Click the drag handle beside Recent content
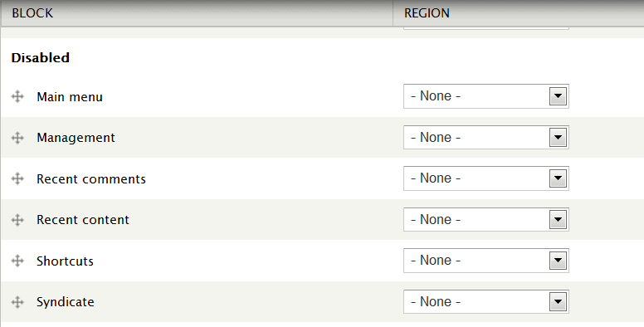Viewport: 644px width, 327px height. (x=17, y=220)
